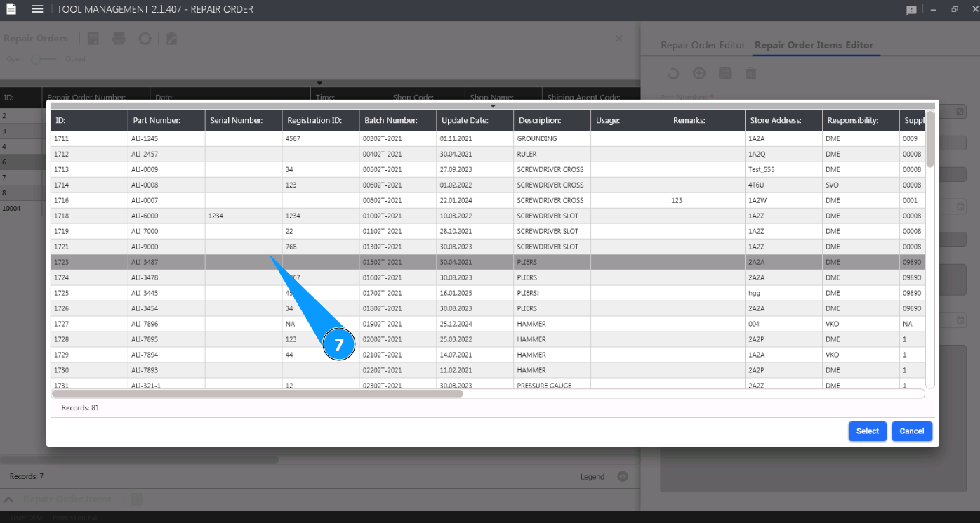The width and height of the screenshot is (980, 524).
Task: Click the SVO responsibility cell
Action: pyautogui.click(x=861, y=185)
